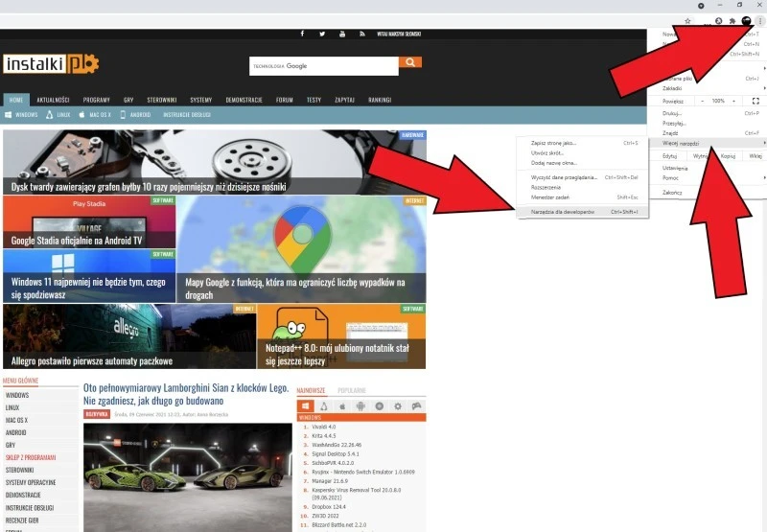This screenshot has height=532, width=767.
Task: Choose Menedżer zadań from submenu
Action: point(551,197)
